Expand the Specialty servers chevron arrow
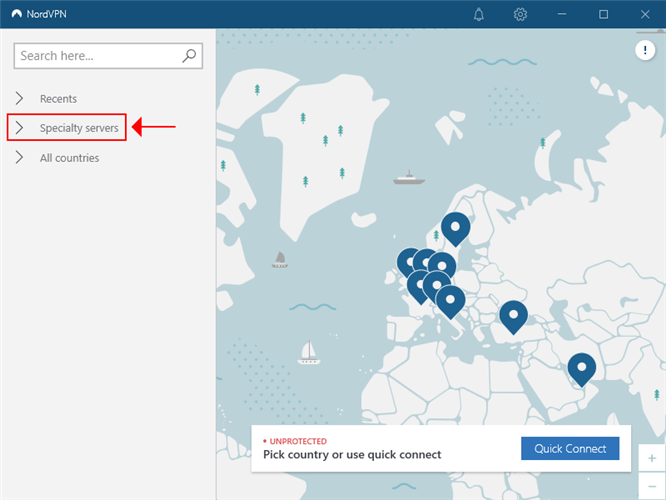Screen dimensions: 666x500 coord(20,128)
